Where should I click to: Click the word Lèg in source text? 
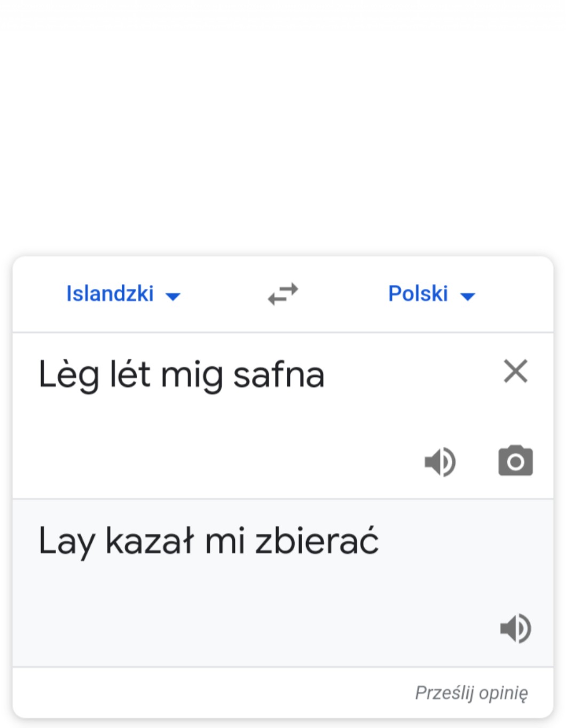click(68, 375)
